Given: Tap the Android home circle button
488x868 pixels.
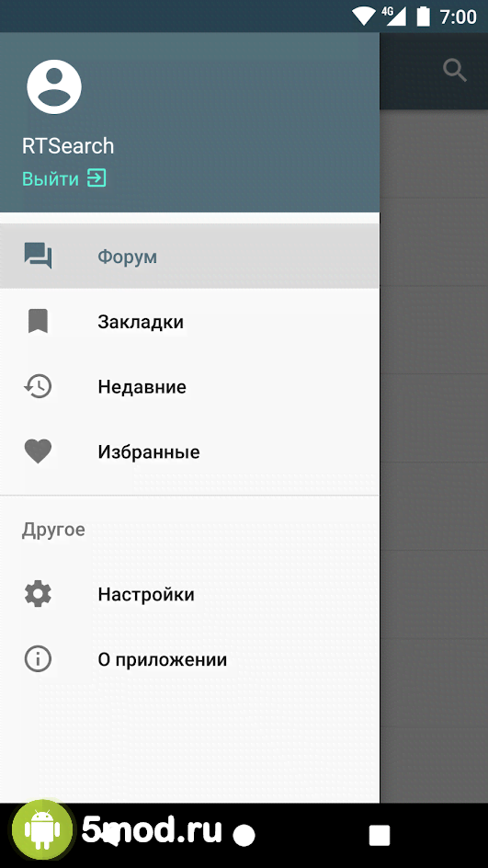Looking at the screenshot, I should point(244,835).
